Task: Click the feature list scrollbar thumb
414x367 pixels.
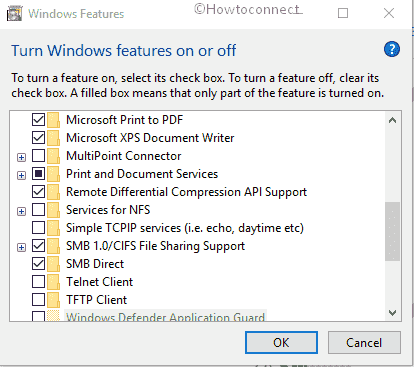Action: (392, 231)
